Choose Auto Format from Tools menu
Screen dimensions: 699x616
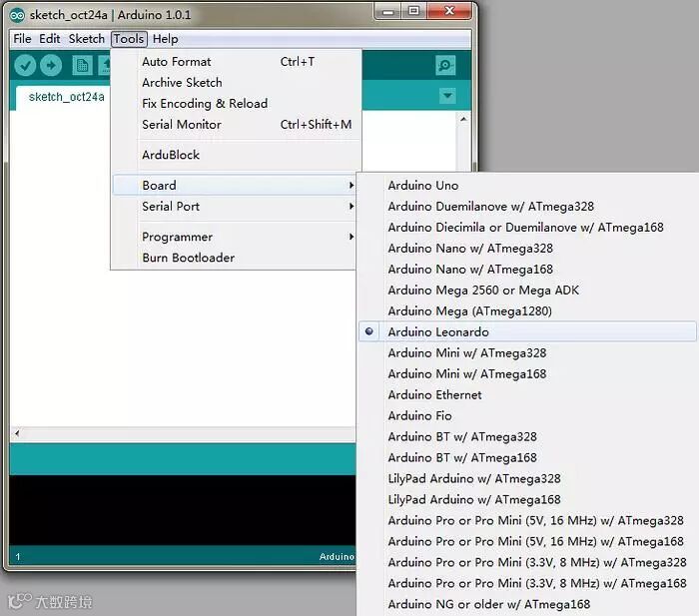[237, 62]
